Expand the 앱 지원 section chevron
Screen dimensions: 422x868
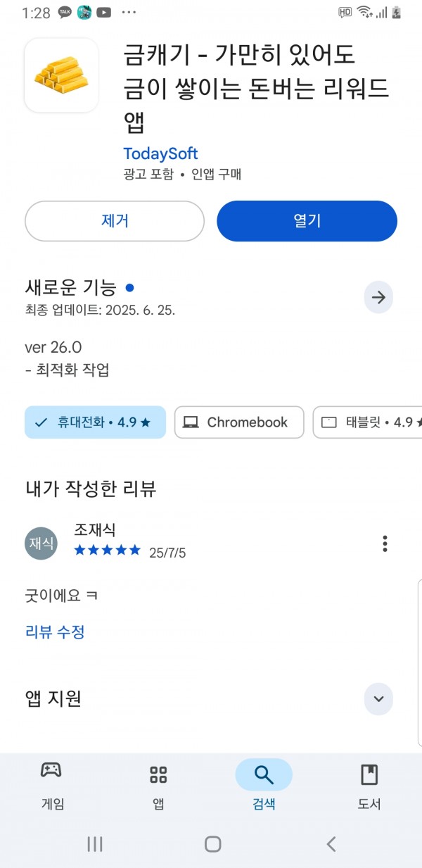pos(378,698)
